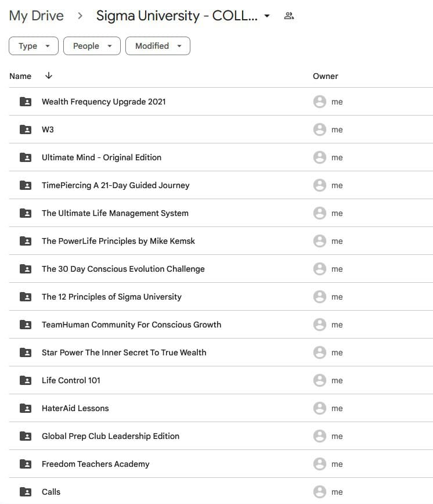
Task: Select The Ultimate Life Management System folder
Action: click(115, 213)
